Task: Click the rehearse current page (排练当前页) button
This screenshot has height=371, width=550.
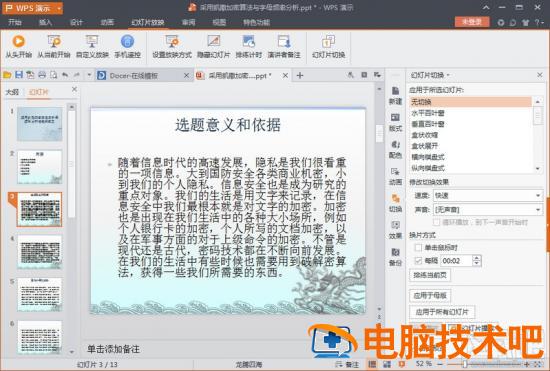Action: click(x=430, y=275)
